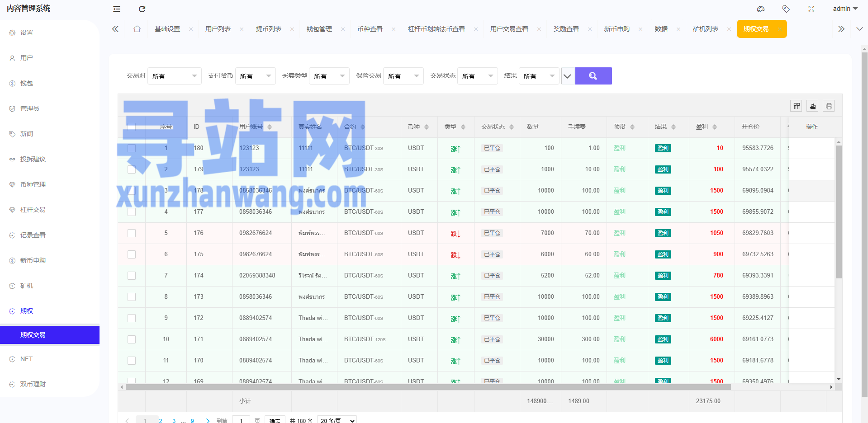The image size is (868, 423).
Task: Close the 钱包管理 tab
Action: point(343,29)
